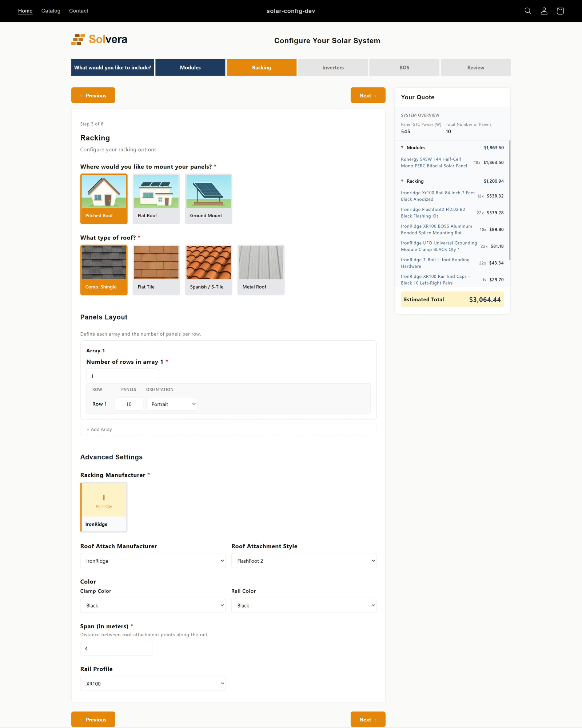Go to 'What would you like to include?' step
Viewport: 582px width, 728px height.
click(x=113, y=67)
